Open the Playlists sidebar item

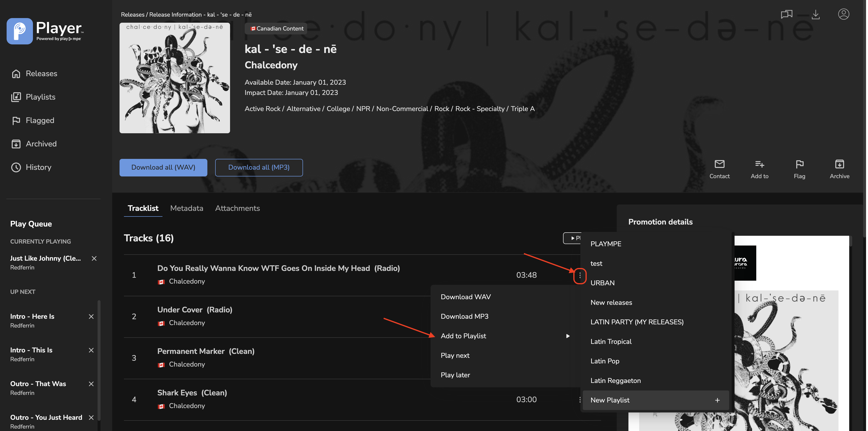[33, 97]
